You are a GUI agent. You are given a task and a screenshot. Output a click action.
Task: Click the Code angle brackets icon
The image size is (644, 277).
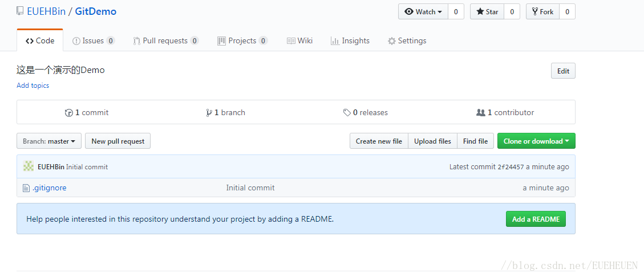[30, 41]
